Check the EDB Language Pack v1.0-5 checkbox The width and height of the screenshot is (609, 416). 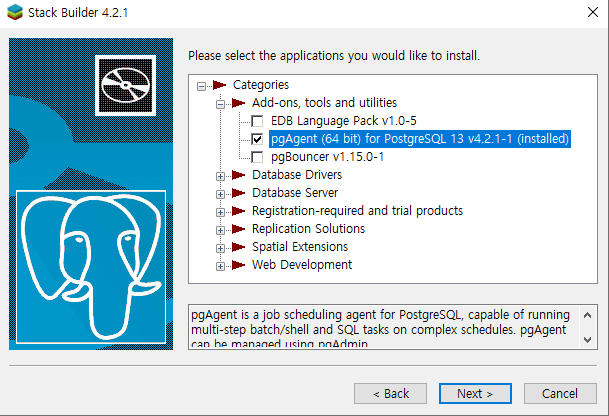pos(257,121)
